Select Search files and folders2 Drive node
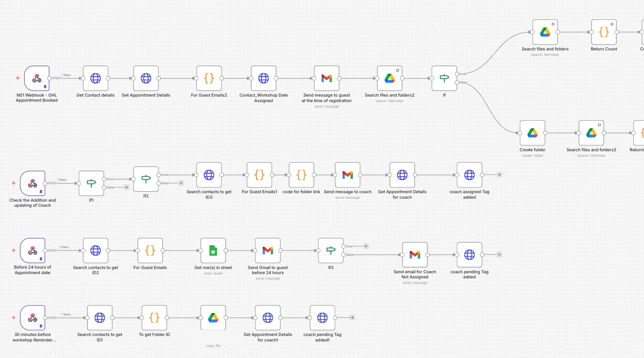 coord(390,78)
